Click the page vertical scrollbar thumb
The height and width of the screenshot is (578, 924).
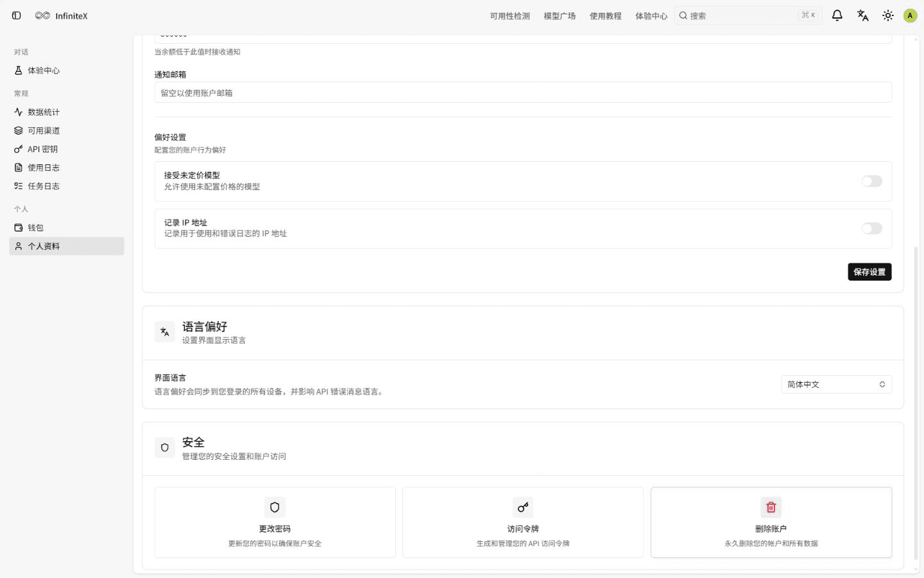tap(916, 403)
